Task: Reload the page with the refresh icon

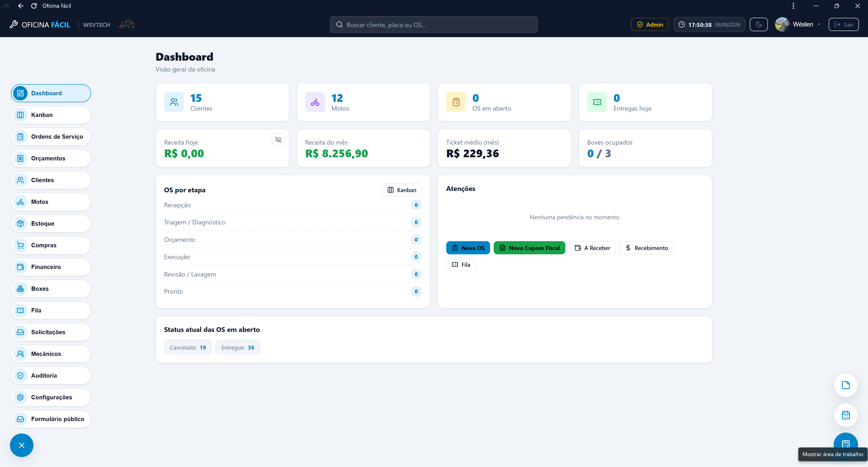Action: [x=34, y=6]
